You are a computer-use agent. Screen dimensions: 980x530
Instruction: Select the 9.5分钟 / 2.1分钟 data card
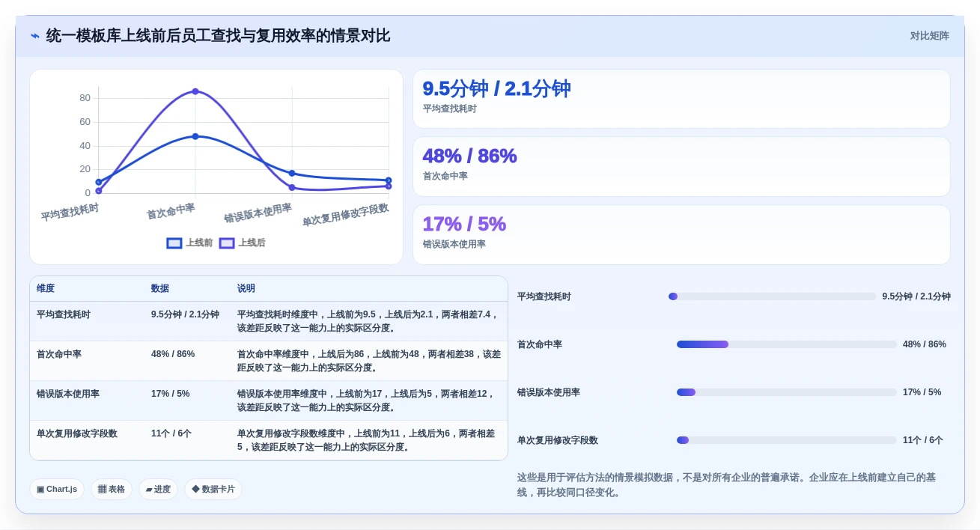(x=681, y=99)
